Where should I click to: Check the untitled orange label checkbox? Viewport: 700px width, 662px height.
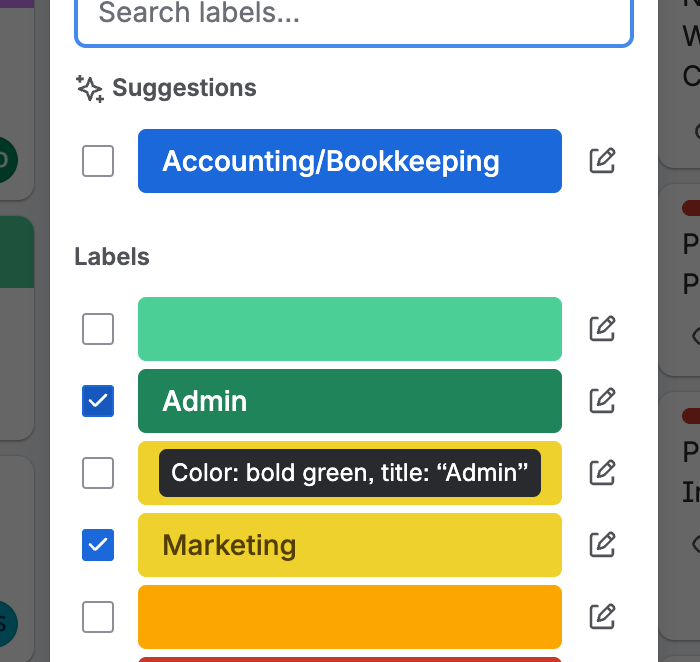[x=98, y=617]
